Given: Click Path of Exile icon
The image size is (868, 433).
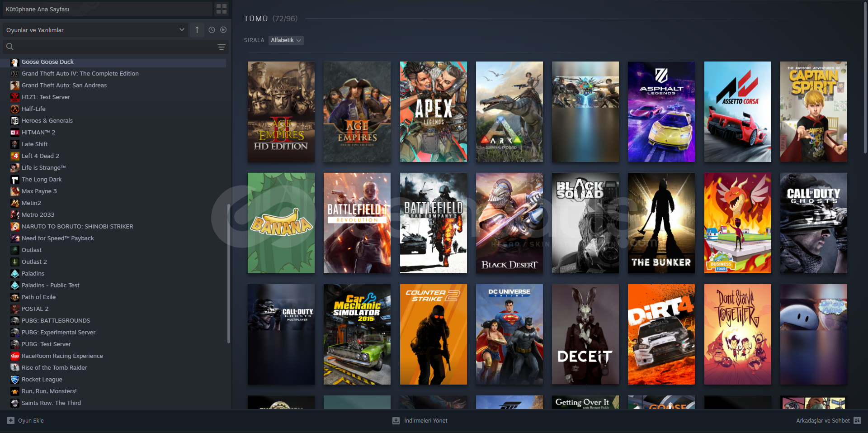Looking at the screenshot, I should click(x=15, y=297).
